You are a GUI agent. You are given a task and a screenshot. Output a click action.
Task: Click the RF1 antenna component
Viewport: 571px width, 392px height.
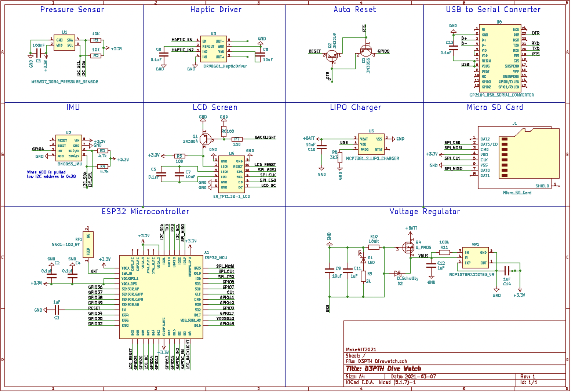[88, 245]
